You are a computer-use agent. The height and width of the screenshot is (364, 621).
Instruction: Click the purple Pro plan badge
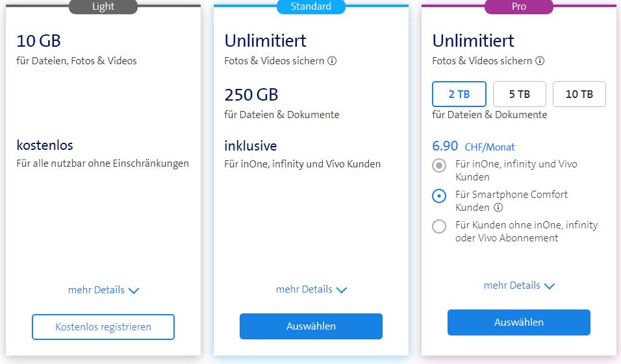pos(519,6)
